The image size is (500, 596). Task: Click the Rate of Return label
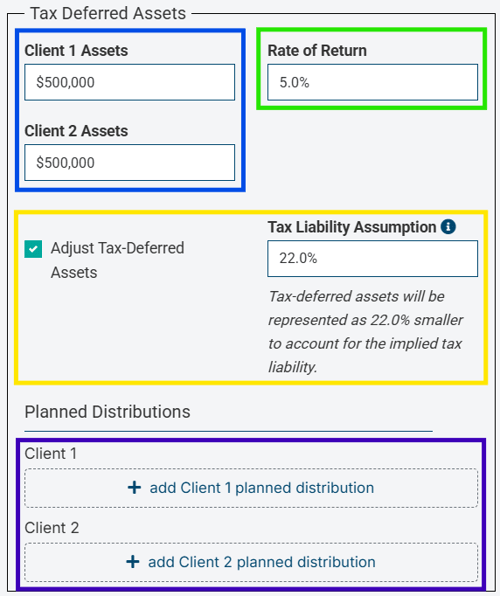click(317, 51)
